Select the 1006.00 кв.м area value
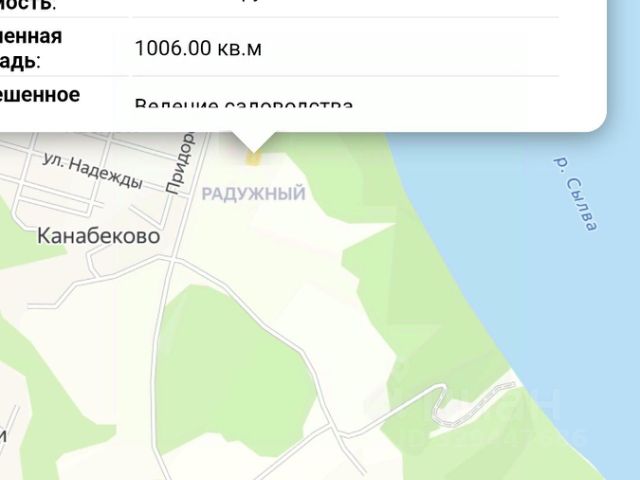This screenshot has width=640, height=480. coord(198,48)
